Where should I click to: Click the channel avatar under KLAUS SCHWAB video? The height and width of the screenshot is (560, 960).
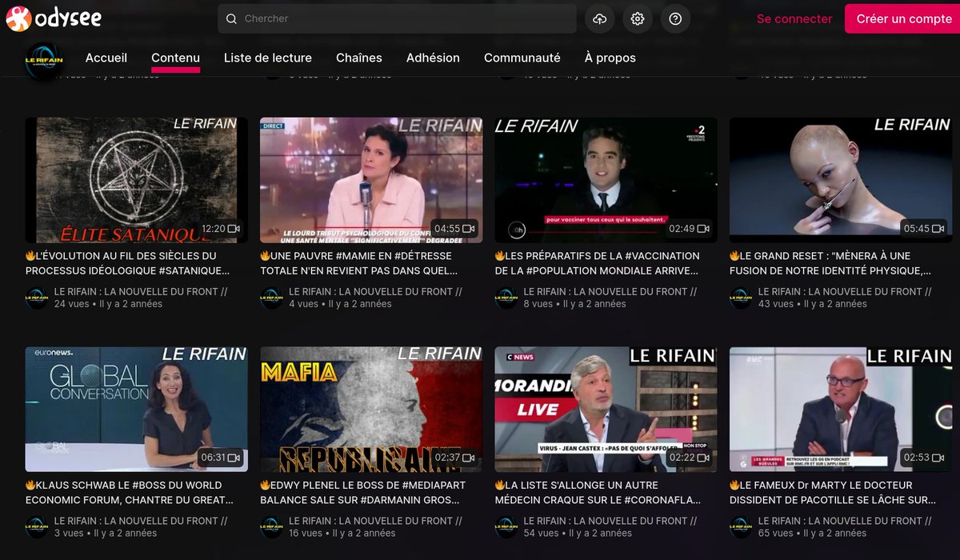[37, 526]
